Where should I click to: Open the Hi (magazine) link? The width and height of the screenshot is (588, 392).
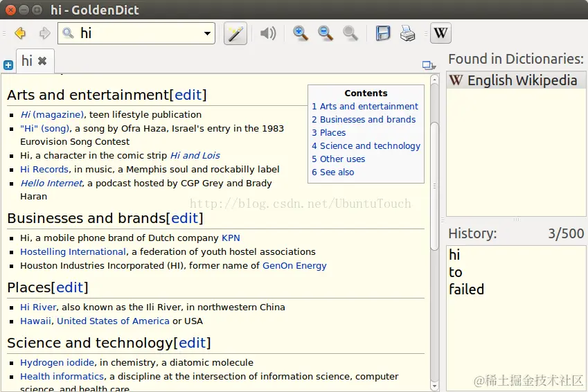coord(52,114)
